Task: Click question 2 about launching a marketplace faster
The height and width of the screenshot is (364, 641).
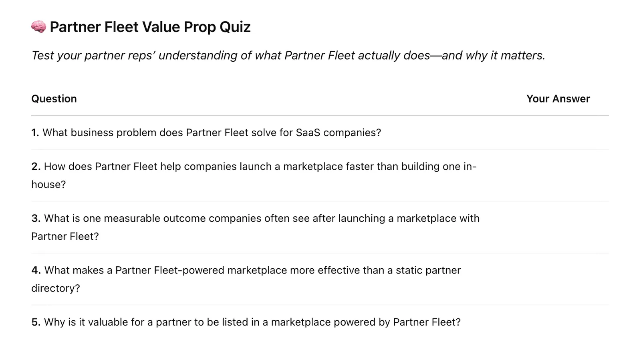Action: [x=254, y=175]
